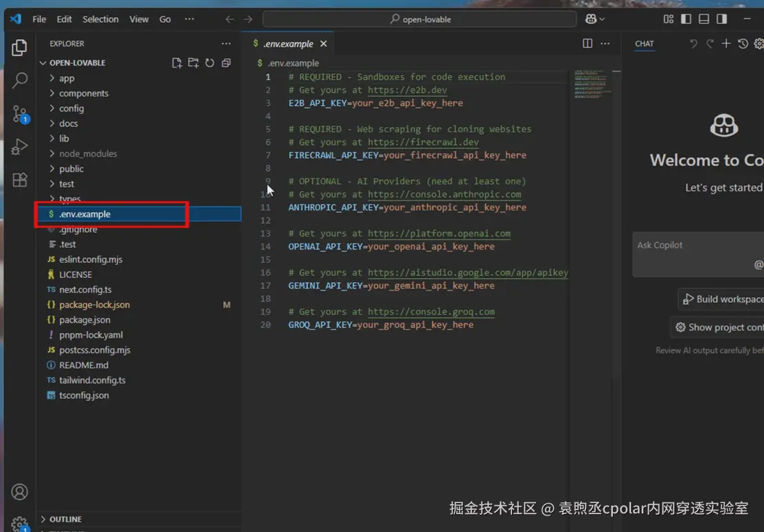Open the e2b.dev link in the editor
Image resolution: width=764 pixels, height=532 pixels.
click(407, 90)
